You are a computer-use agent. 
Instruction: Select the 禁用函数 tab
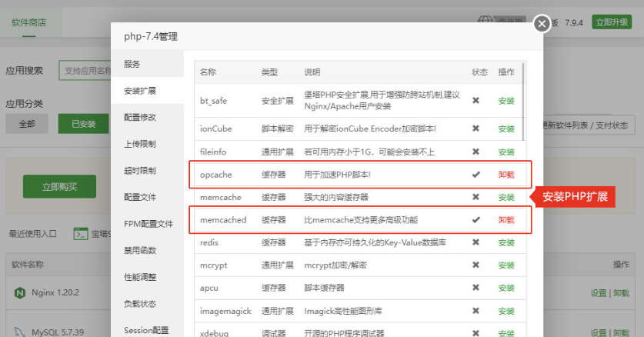click(x=140, y=250)
